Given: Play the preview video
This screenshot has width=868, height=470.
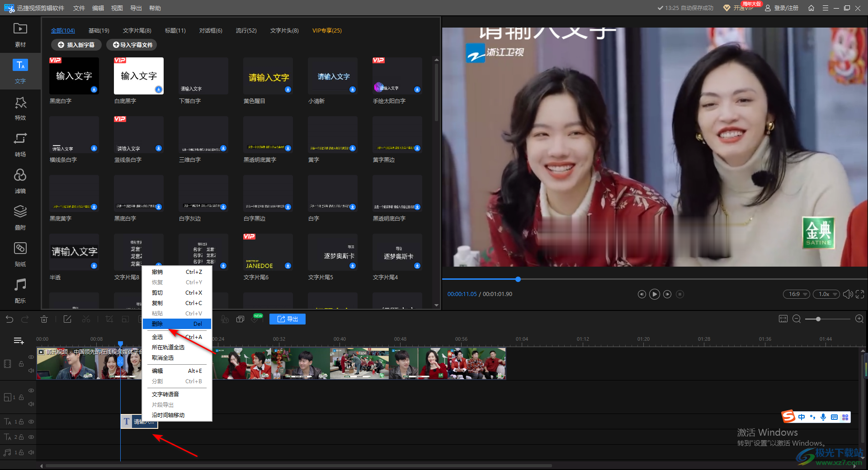Looking at the screenshot, I should point(654,294).
